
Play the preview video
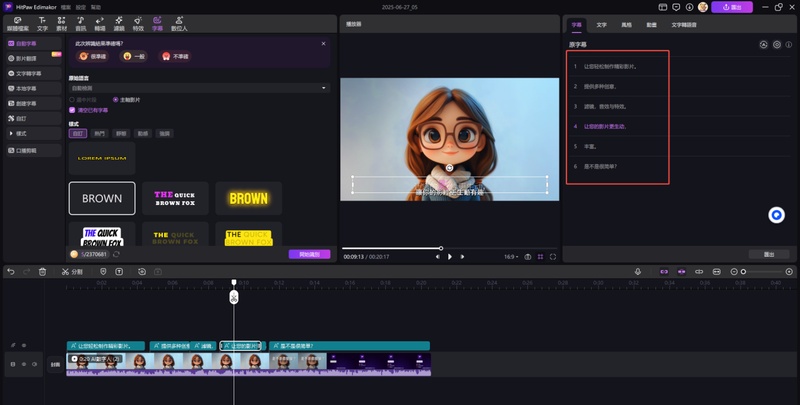[x=449, y=257]
